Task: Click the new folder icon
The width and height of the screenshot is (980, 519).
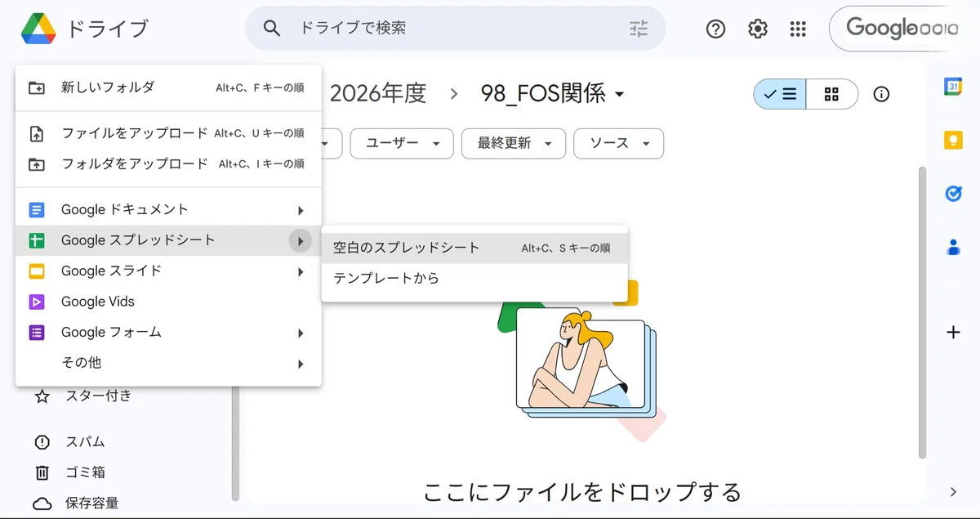Action: [x=37, y=87]
